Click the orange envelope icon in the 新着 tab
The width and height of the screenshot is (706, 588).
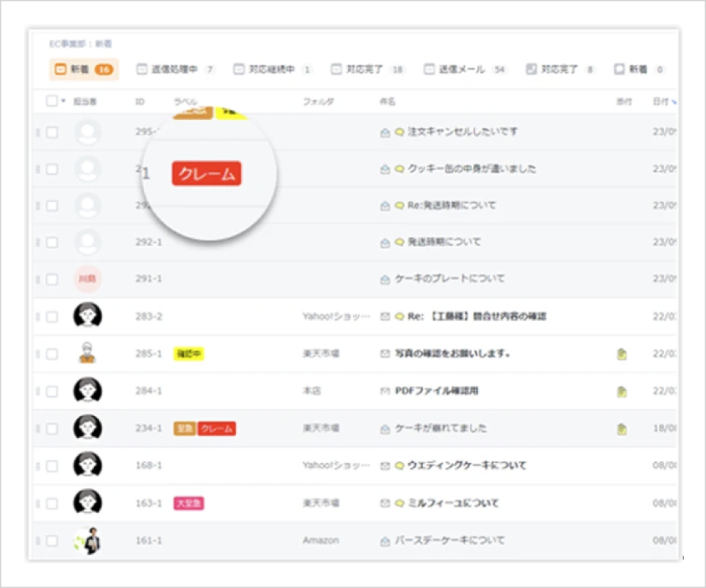point(60,69)
